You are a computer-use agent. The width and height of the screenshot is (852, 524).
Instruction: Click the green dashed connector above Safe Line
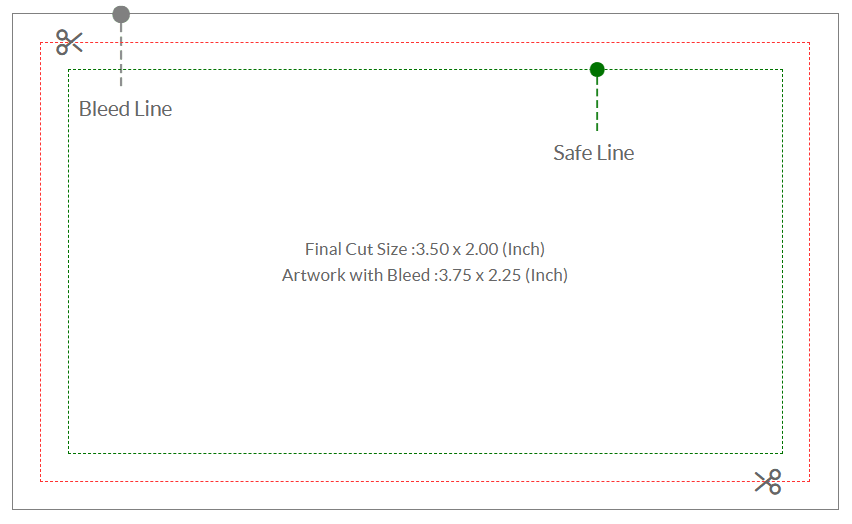click(597, 104)
